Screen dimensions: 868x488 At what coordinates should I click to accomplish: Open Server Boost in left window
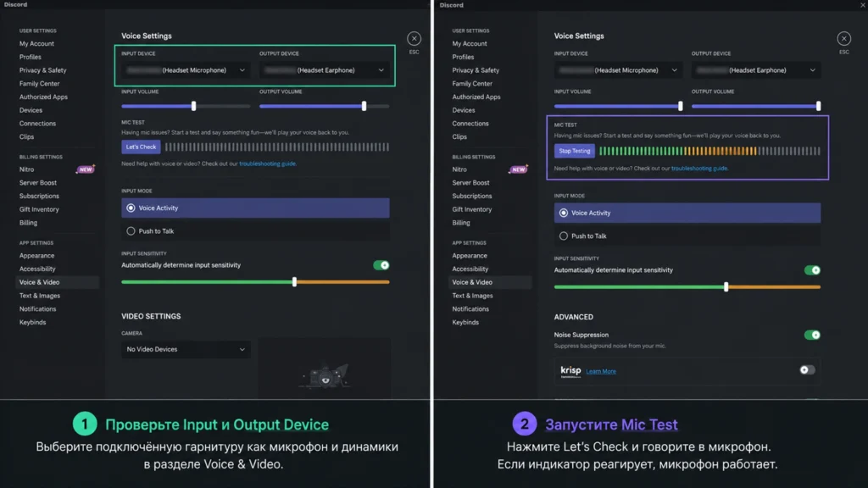pos(37,183)
